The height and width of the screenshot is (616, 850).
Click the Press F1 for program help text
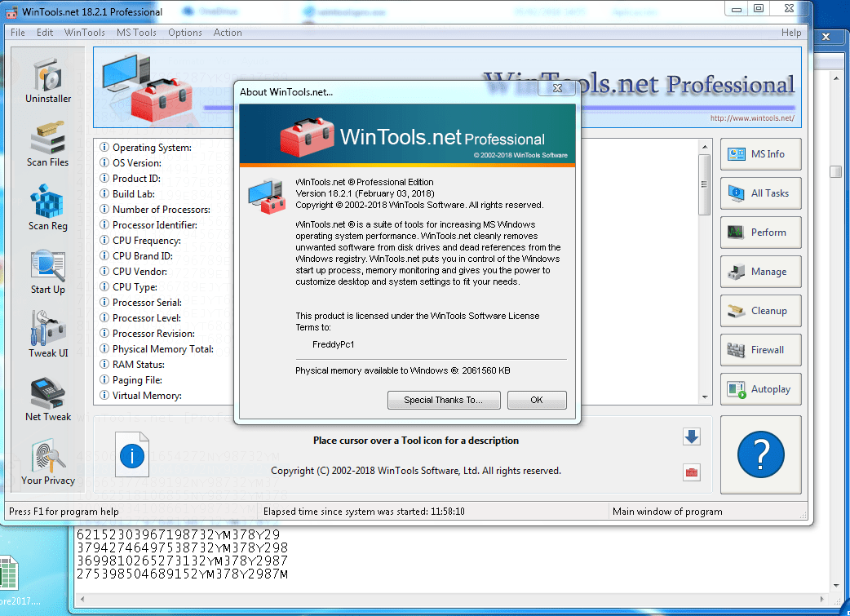point(64,512)
